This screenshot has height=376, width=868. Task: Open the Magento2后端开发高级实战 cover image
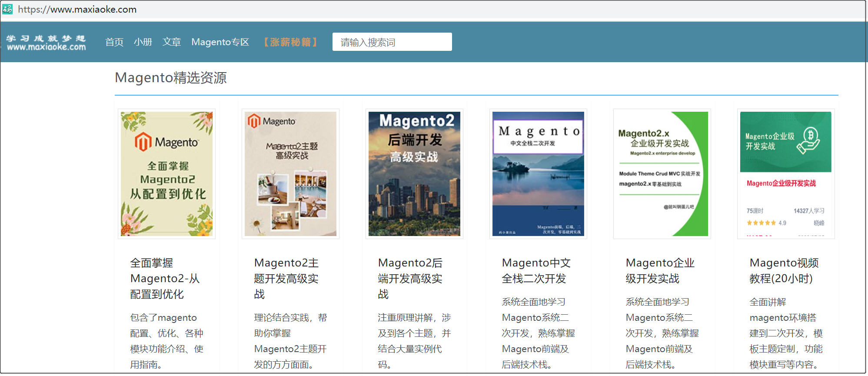(414, 174)
